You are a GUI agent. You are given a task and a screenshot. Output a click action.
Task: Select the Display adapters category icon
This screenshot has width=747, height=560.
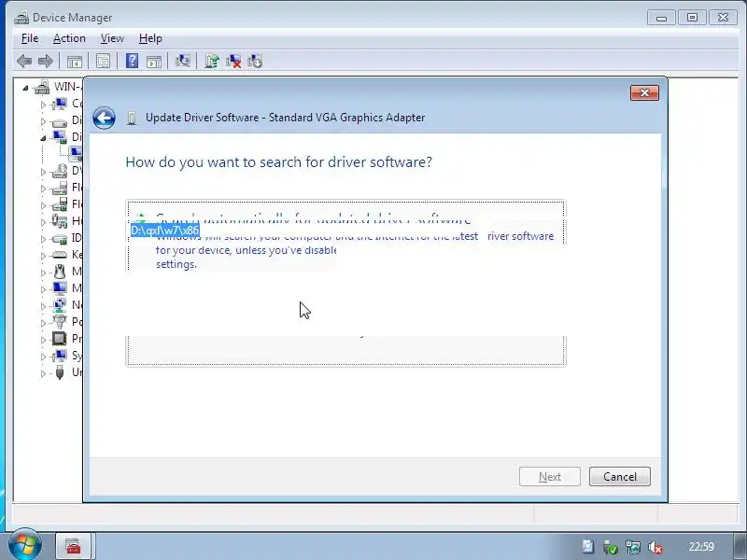(60, 137)
